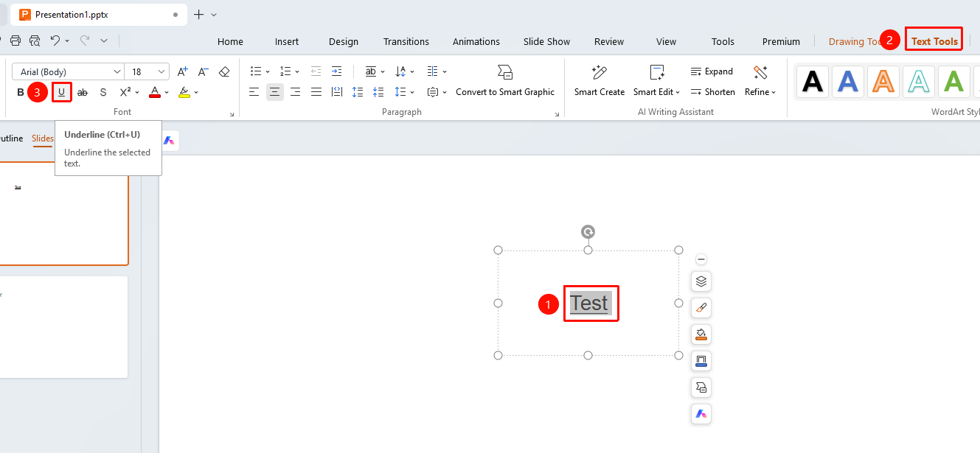The image size is (980, 453).
Task: Click the Shorten button
Action: [712, 92]
